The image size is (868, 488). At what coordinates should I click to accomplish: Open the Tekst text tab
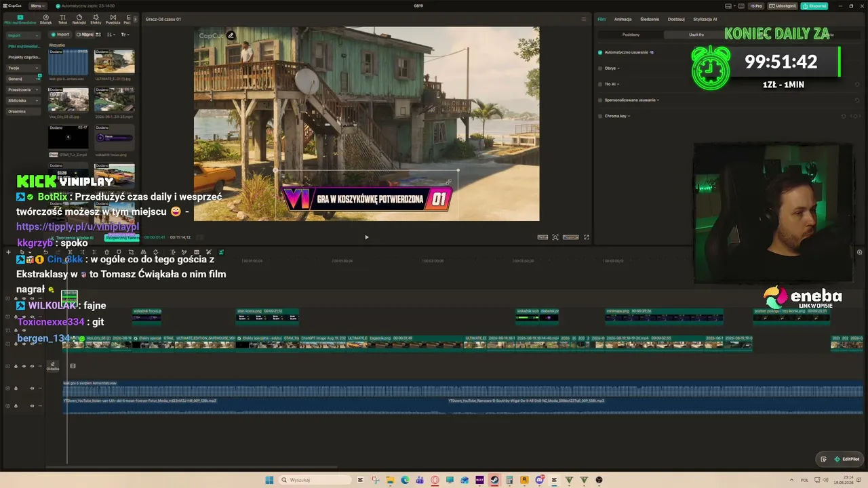click(62, 19)
